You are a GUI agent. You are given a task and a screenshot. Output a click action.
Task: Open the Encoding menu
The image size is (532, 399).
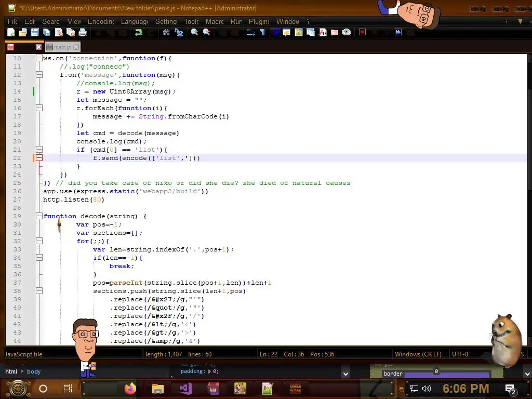[101, 21]
